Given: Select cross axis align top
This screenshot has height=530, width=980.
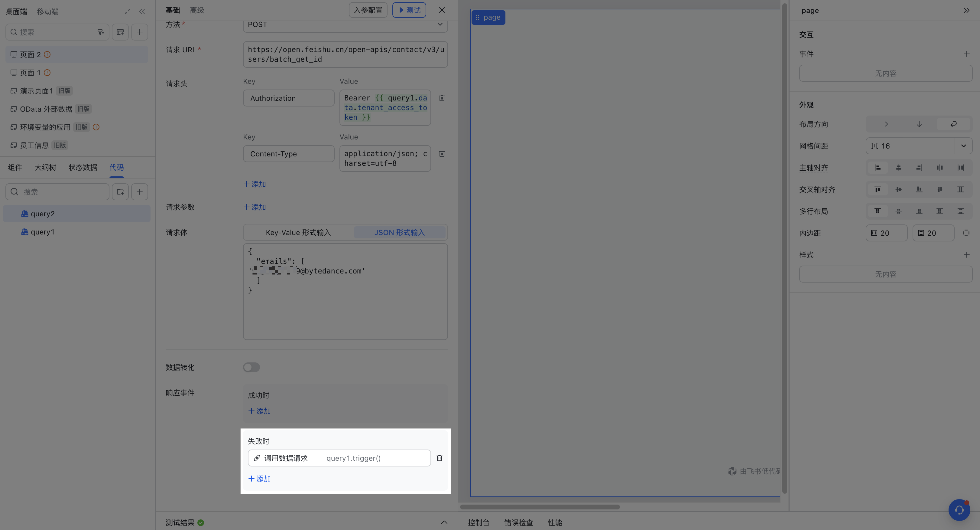Looking at the screenshot, I should coord(877,190).
